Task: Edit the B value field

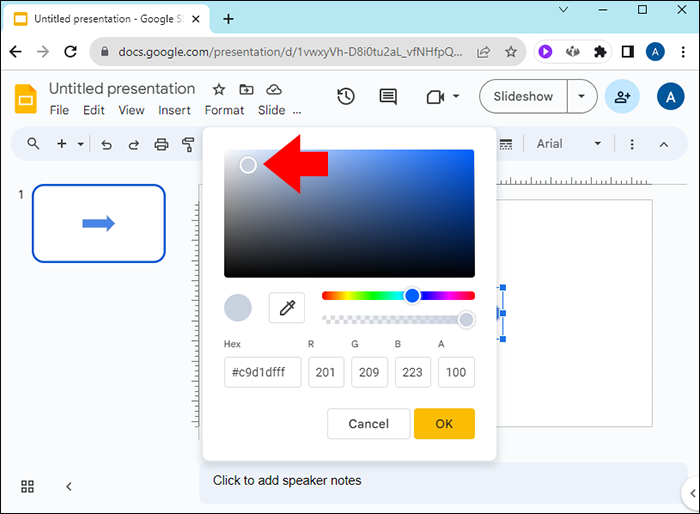Action: 412,372
